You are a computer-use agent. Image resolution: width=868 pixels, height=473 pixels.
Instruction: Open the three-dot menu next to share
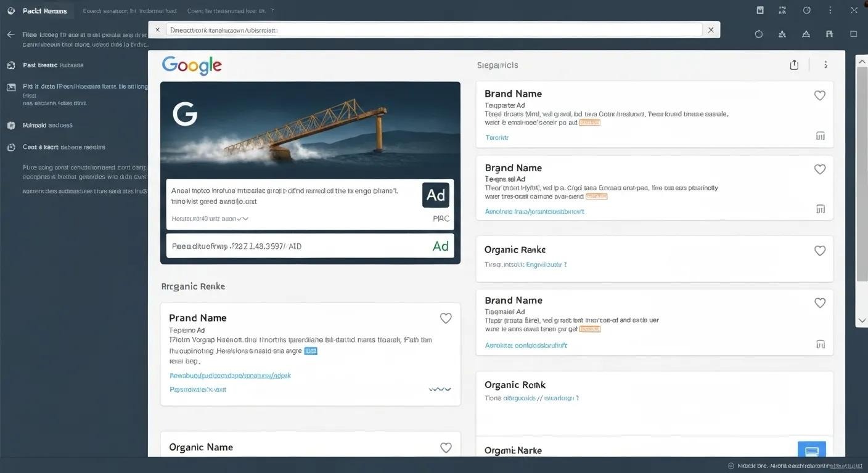coord(825,65)
